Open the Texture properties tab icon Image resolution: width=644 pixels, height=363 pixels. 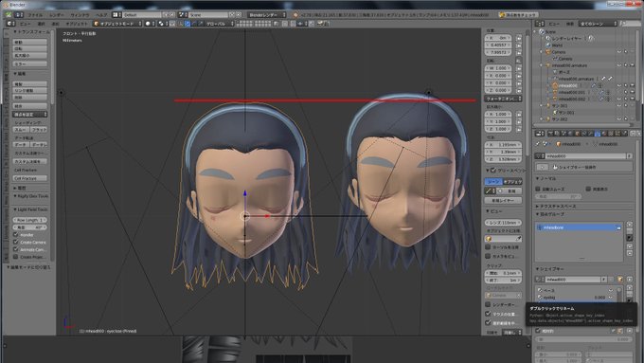[611, 134]
